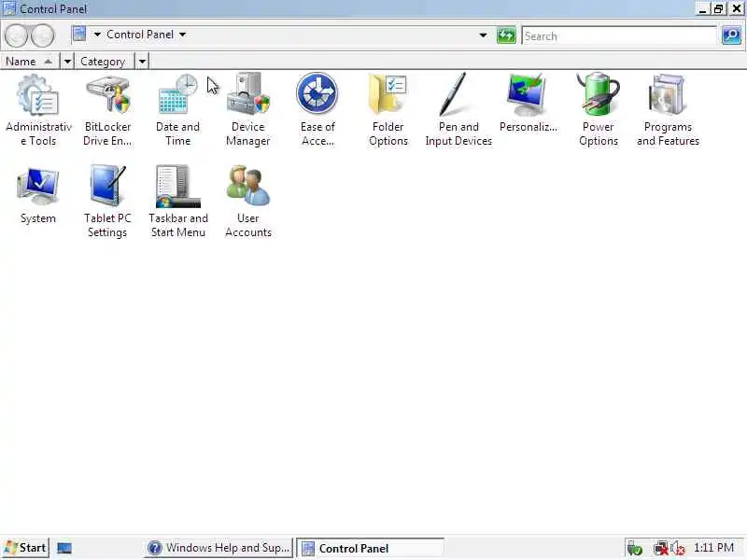The height and width of the screenshot is (560, 747).
Task: Click the Show Desktop quick launch icon
Action: click(x=63, y=548)
